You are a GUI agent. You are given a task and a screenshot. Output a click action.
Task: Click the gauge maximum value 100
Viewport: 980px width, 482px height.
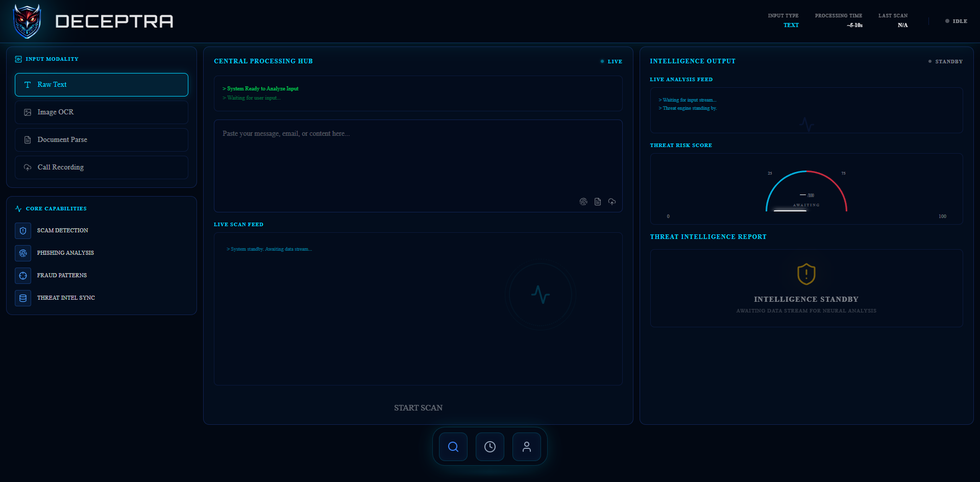[942, 216]
